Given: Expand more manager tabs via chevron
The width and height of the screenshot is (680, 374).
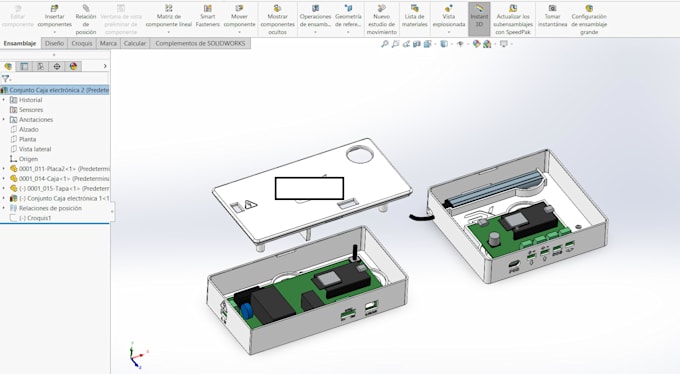Looking at the screenshot, I should click(105, 66).
